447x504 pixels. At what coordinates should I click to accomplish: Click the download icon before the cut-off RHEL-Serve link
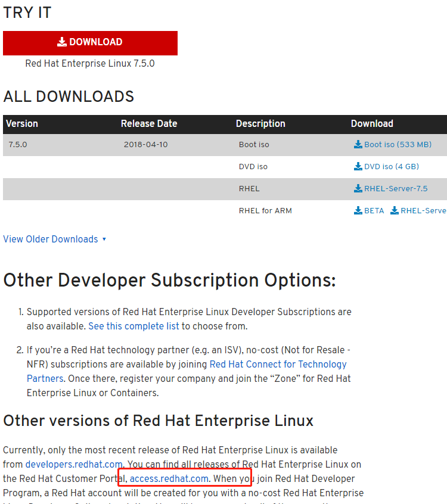click(395, 210)
